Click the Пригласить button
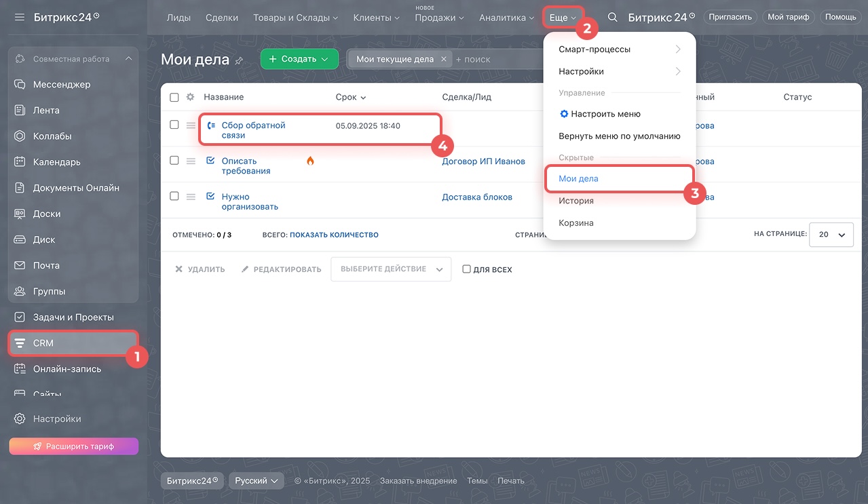 730,17
